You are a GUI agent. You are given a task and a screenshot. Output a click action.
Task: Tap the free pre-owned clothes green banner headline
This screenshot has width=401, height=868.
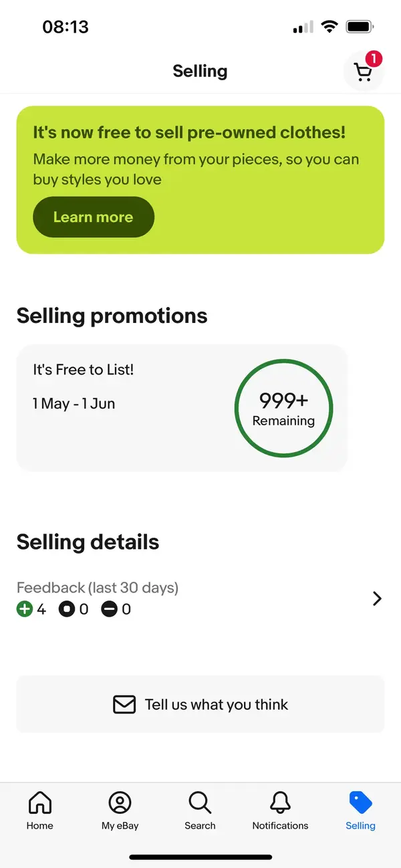pos(189,132)
